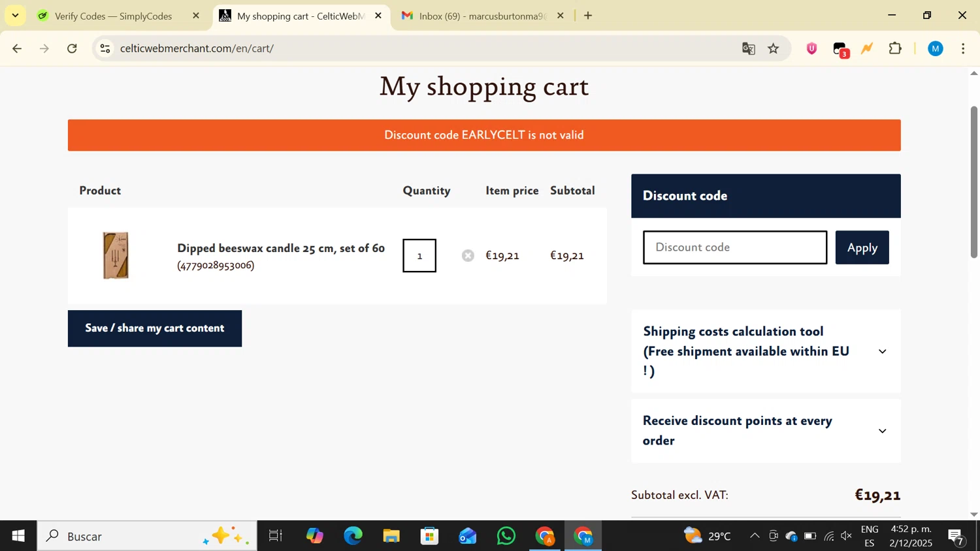The image size is (980, 551).
Task: Click the page vertical scrollbar thumb
Action: coord(973,181)
